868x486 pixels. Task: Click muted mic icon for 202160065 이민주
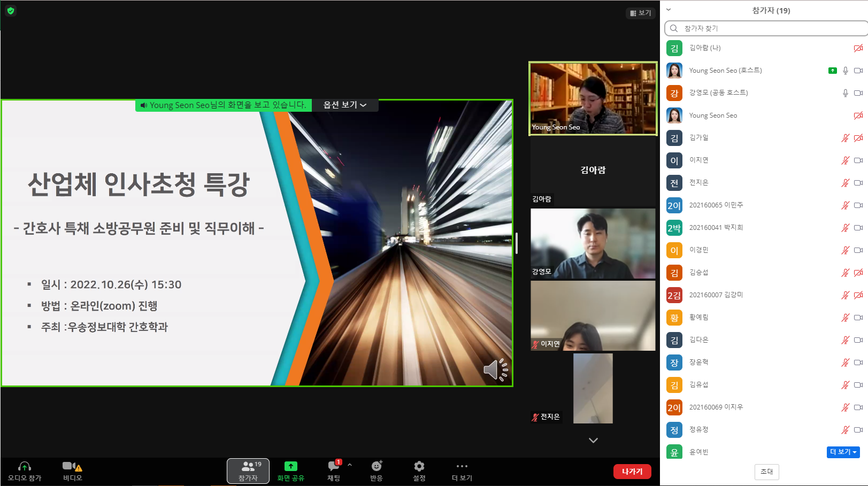(x=846, y=205)
